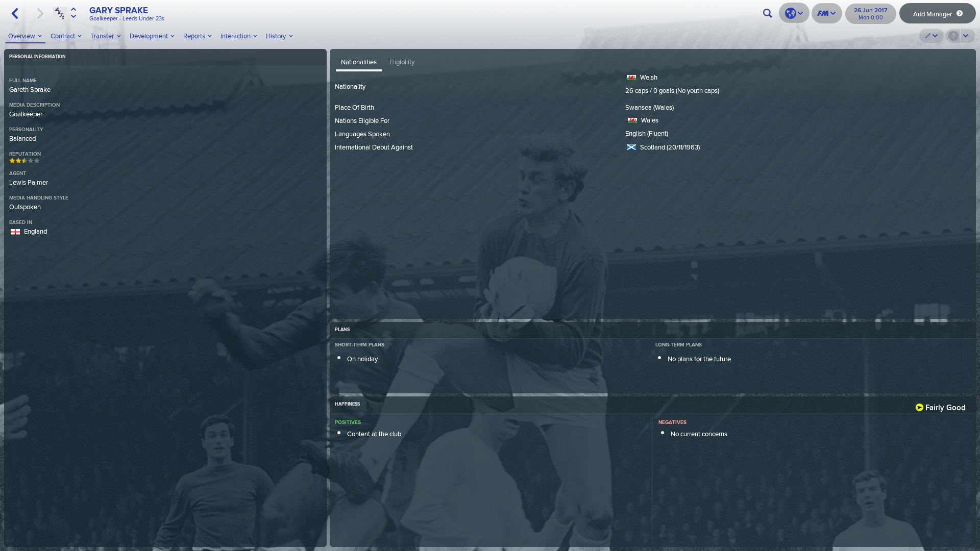Open the search magnifier icon
Viewport: 980px width, 551px height.
(x=767, y=14)
